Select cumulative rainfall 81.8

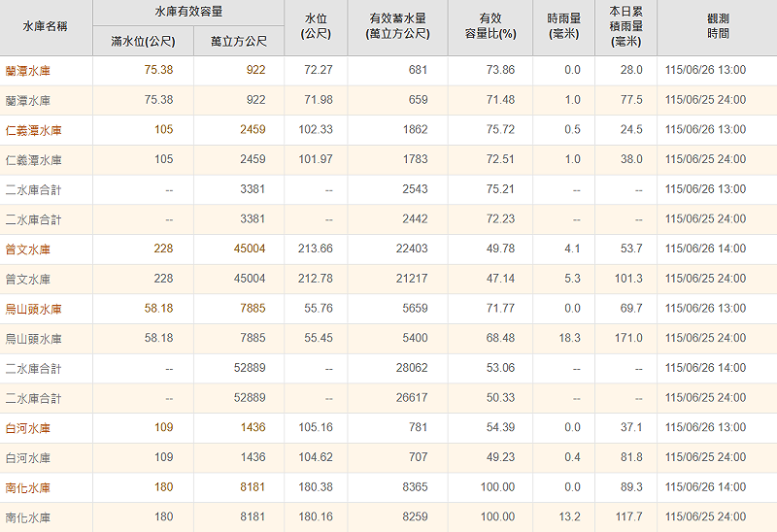(631, 456)
